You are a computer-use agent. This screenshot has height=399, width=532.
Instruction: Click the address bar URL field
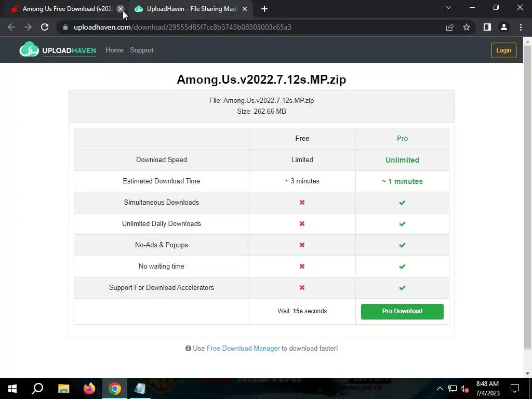(251, 27)
